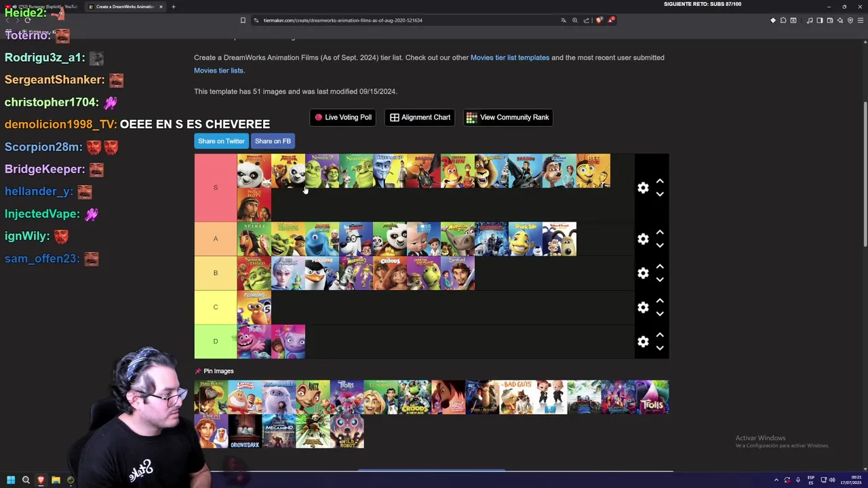Click Home poster in D tier
The image size is (868, 488).
pyautogui.click(x=288, y=342)
